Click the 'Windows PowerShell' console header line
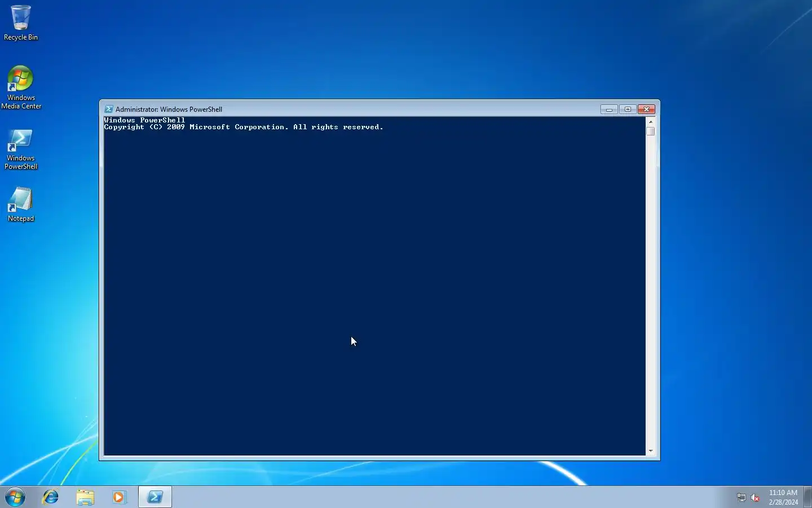The height and width of the screenshot is (508, 812). 144,120
